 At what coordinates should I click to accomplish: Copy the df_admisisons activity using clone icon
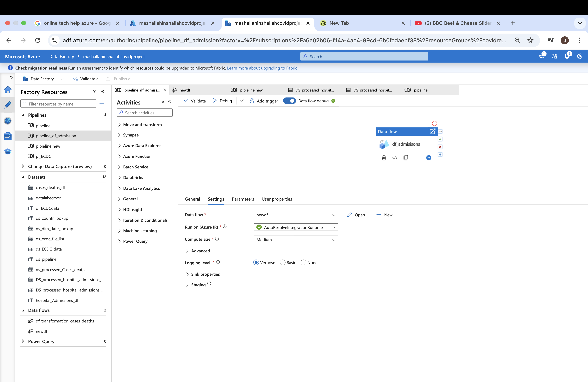coord(406,158)
